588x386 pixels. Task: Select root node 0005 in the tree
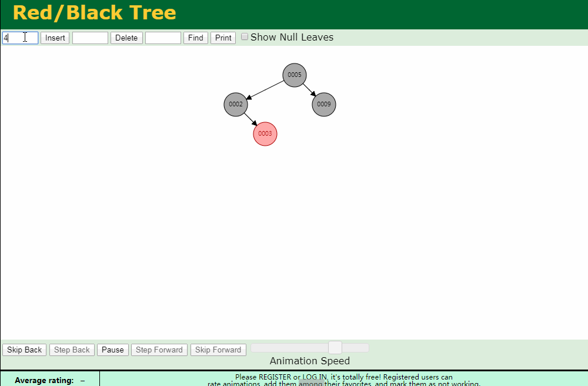click(x=295, y=75)
